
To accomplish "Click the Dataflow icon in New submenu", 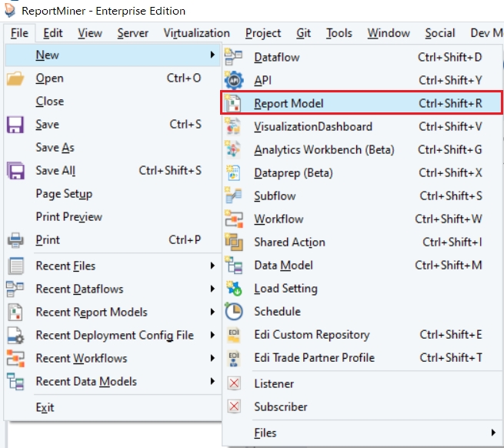I will [x=233, y=57].
